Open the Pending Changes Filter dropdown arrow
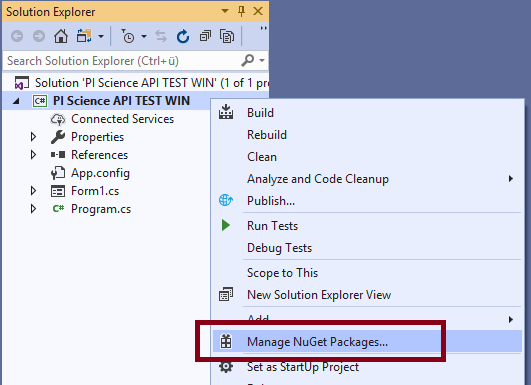The image size is (531, 385). click(144, 36)
